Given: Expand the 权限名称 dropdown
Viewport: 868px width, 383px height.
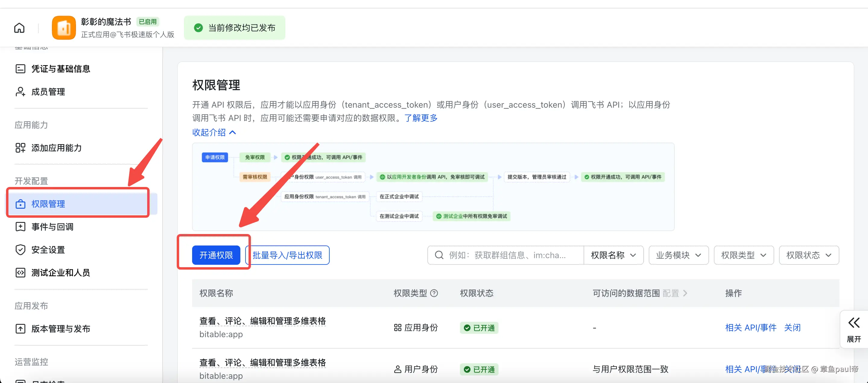Looking at the screenshot, I should (x=613, y=255).
